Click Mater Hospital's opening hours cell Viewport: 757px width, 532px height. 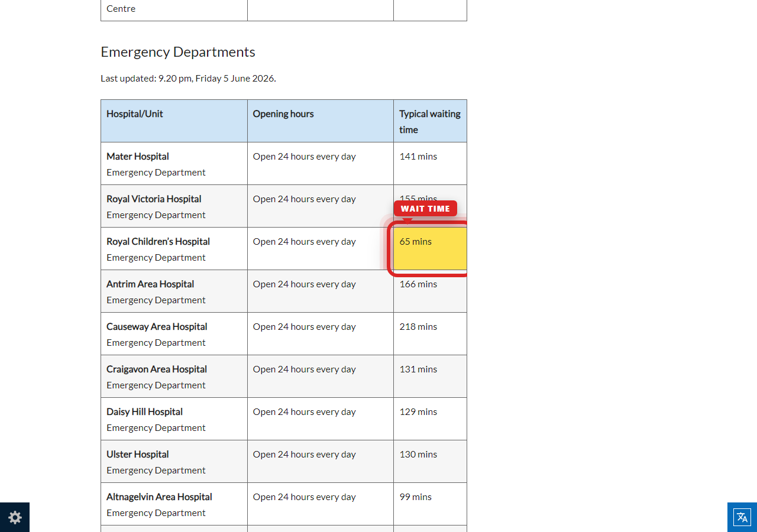click(x=321, y=163)
